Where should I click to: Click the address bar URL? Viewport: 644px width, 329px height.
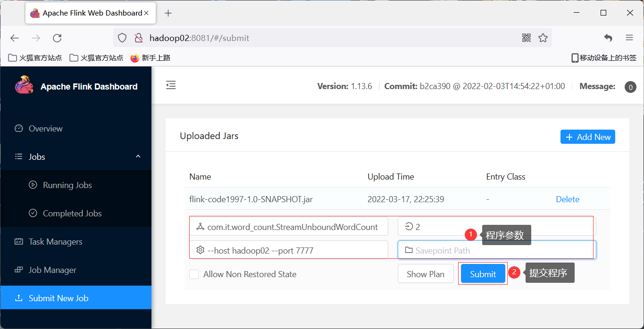click(x=199, y=38)
